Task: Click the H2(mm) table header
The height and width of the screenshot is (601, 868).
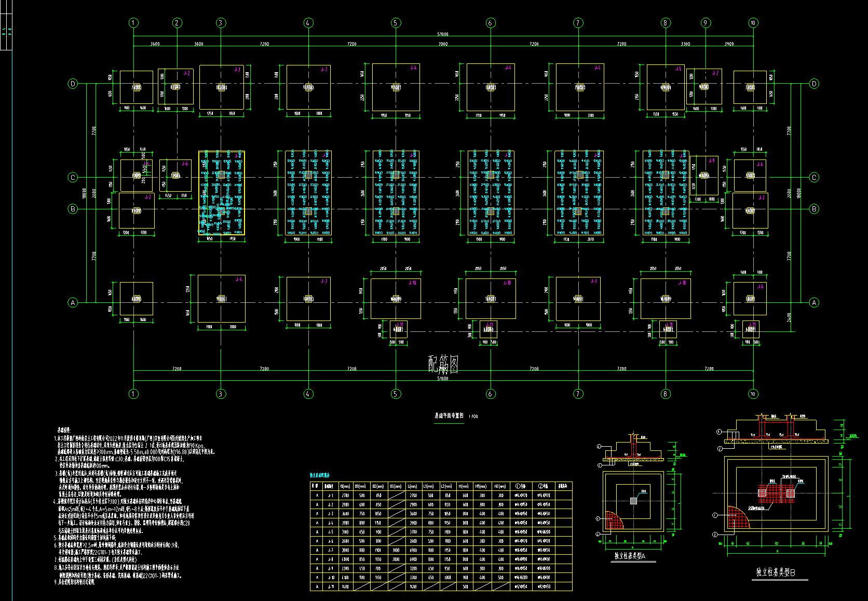Action: [499, 486]
